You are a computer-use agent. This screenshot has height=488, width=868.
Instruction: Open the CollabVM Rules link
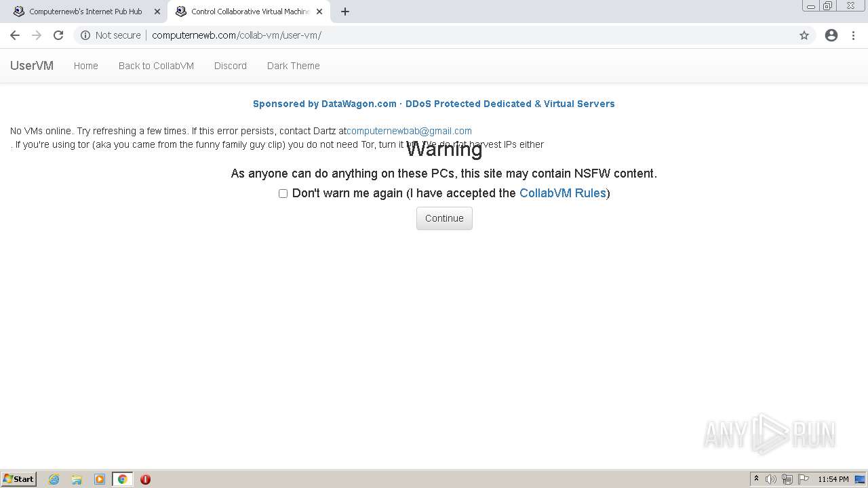coord(562,193)
